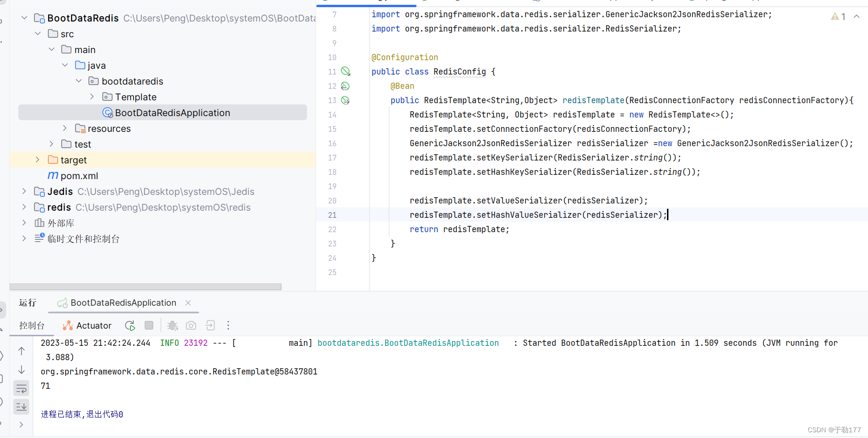Switch to the 控制台 console tab

tap(32, 326)
